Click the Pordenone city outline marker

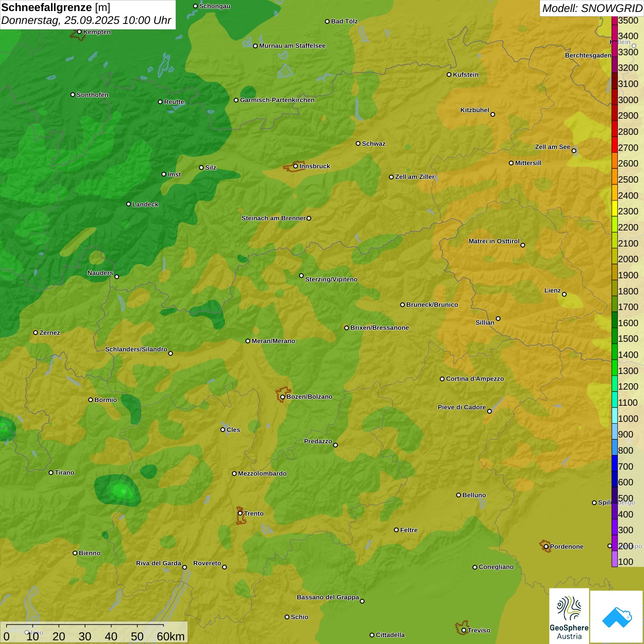tap(546, 546)
